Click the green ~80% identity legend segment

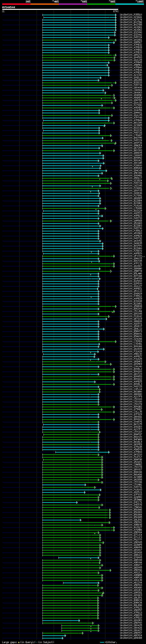[101, 4]
